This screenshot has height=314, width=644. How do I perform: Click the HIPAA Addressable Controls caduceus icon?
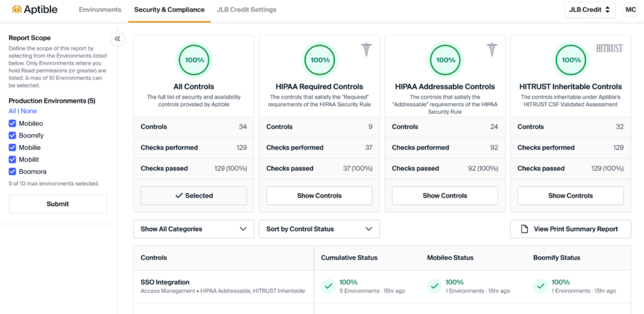tap(492, 50)
